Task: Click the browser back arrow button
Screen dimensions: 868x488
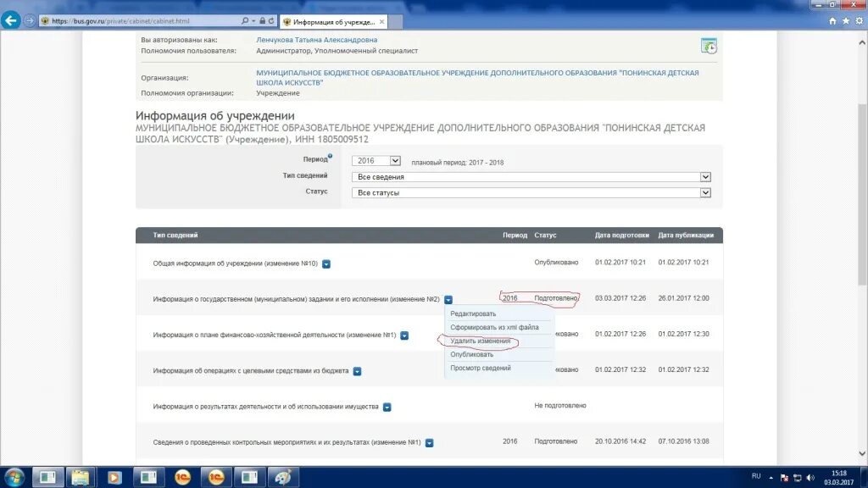Action: (x=10, y=20)
